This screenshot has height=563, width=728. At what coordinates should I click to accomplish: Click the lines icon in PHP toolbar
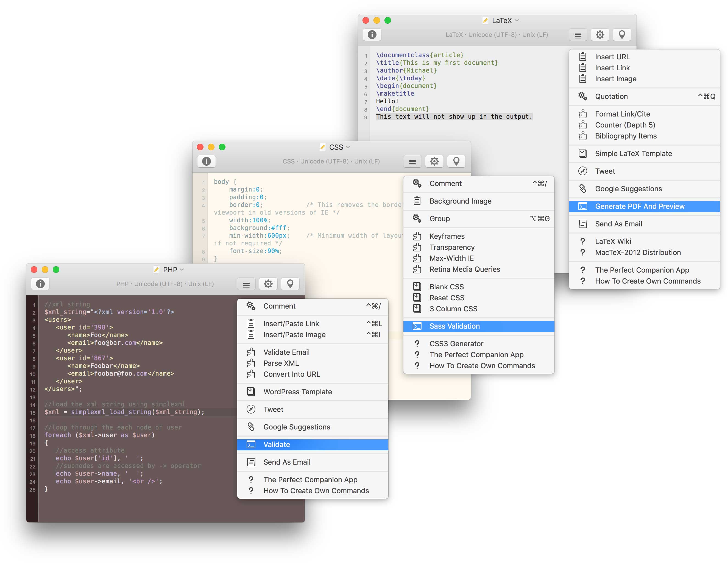246,284
